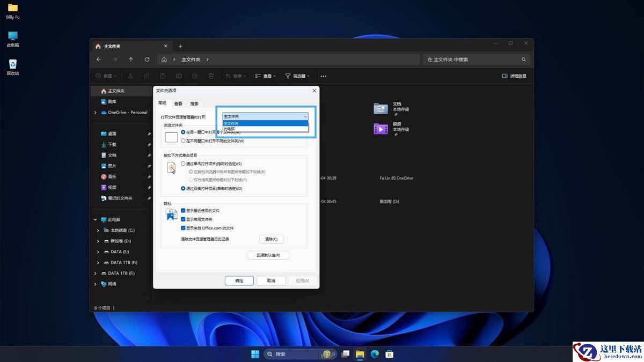Click the search magnifier in Explorer search box
This screenshot has height=362, width=644.
(x=524, y=60)
